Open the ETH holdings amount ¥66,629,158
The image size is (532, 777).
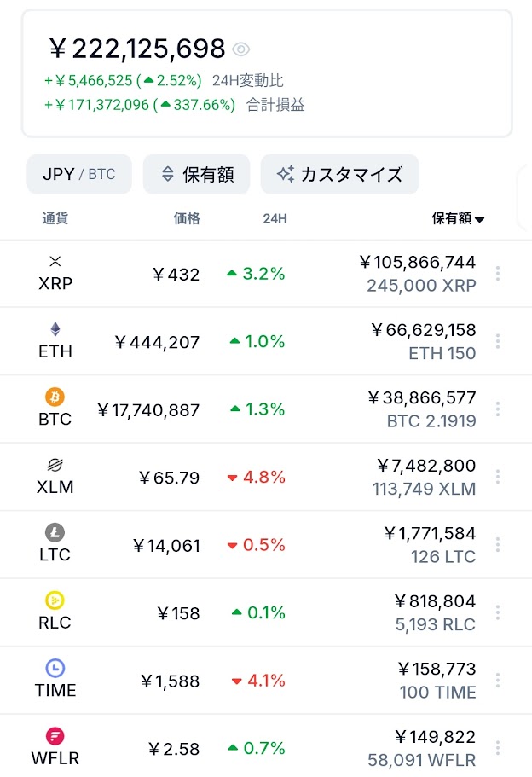[x=424, y=330]
